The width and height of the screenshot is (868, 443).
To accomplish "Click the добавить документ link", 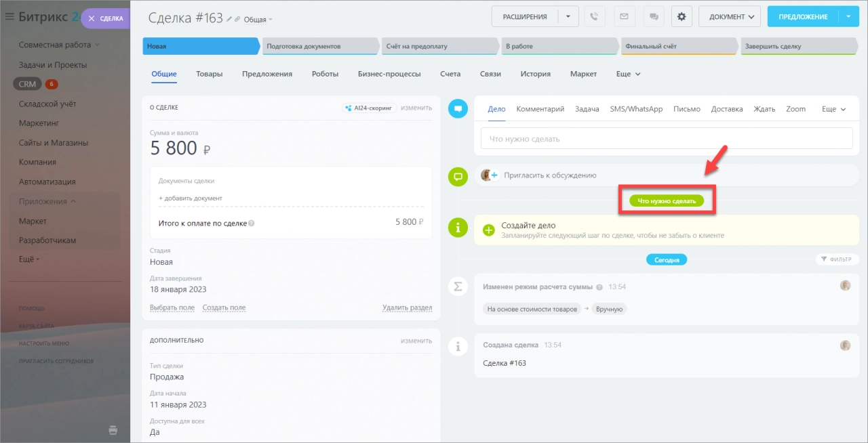I will point(191,198).
